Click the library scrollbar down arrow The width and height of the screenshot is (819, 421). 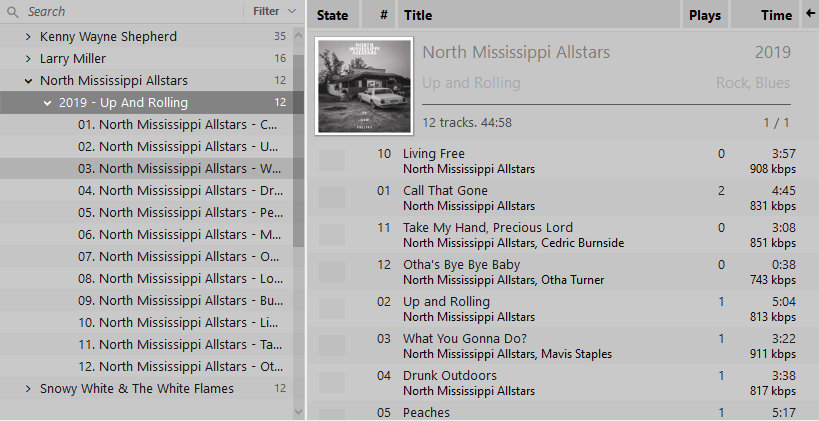[298, 412]
